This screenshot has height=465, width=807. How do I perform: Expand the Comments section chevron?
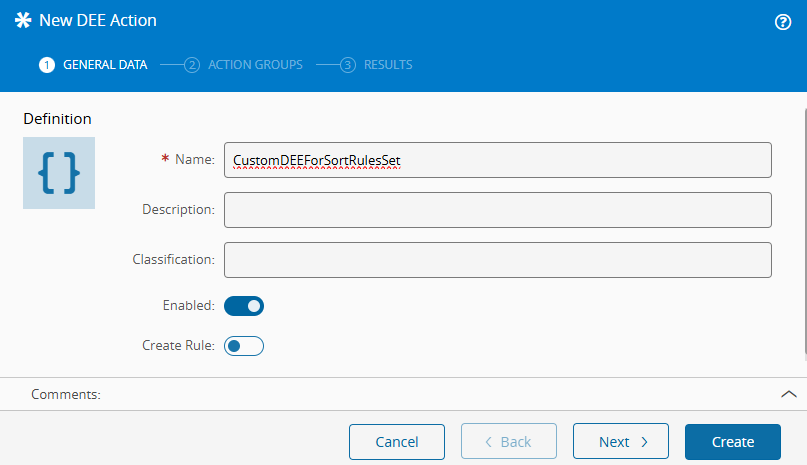click(x=788, y=394)
